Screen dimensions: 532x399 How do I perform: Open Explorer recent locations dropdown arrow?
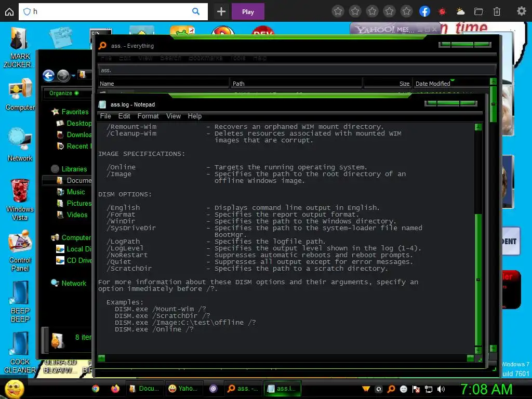point(73,76)
